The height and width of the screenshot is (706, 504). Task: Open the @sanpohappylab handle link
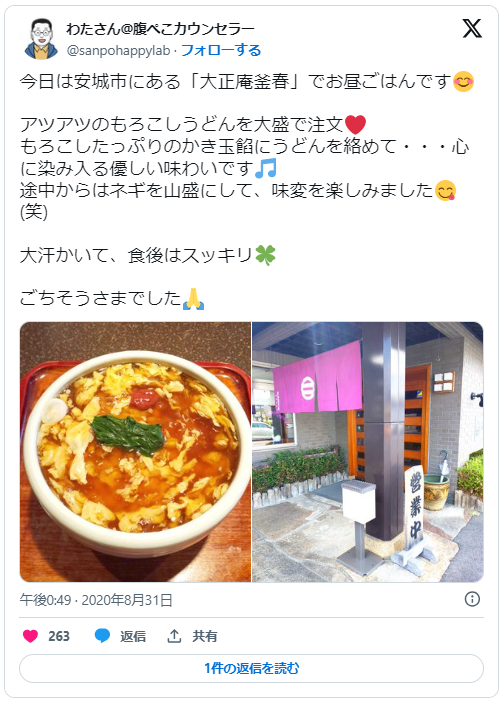click(118, 50)
